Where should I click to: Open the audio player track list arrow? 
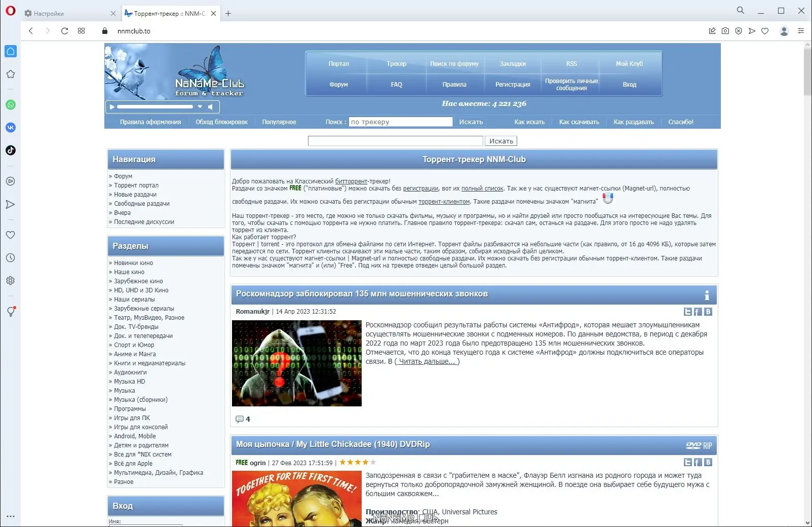pyautogui.click(x=200, y=107)
